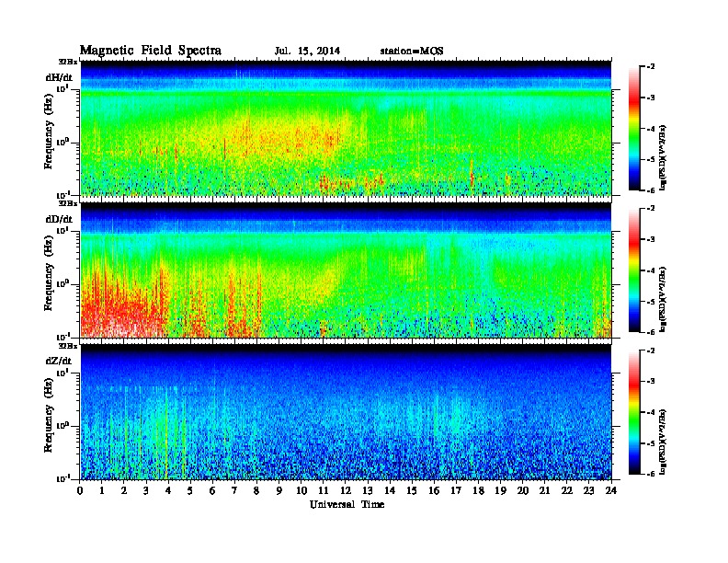
Task: Click the "-6" tick on dH/dt color scale
Action: coord(651,190)
